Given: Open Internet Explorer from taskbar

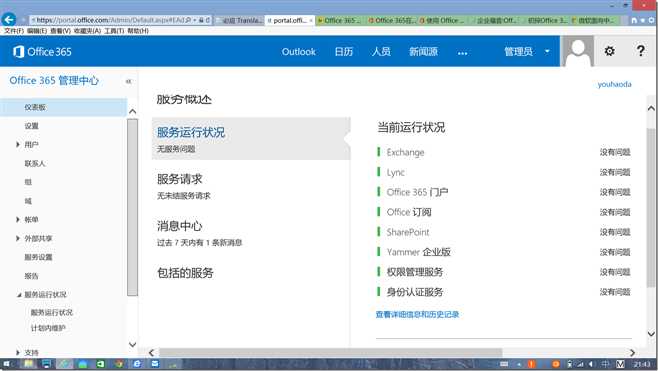Looking at the screenshot, I should tap(137, 364).
